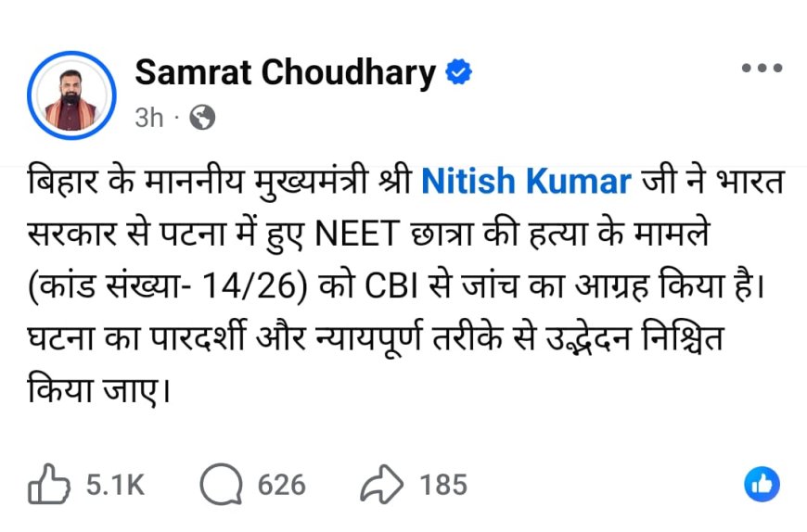Click the 3h post timestamp
This screenshot has width=807, height=532.
pos(149,118)
